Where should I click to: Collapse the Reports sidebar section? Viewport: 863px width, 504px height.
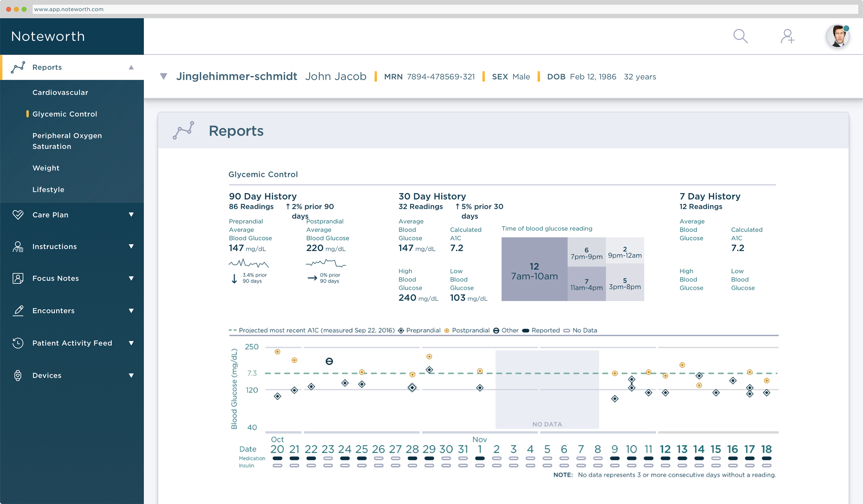point(131,67)
